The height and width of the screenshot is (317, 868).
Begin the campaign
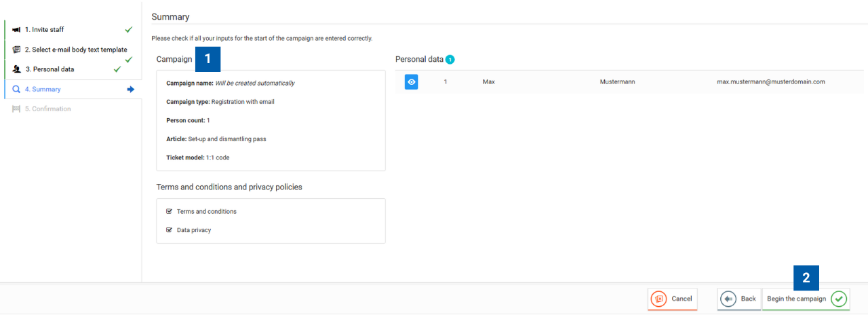point(806,299)
